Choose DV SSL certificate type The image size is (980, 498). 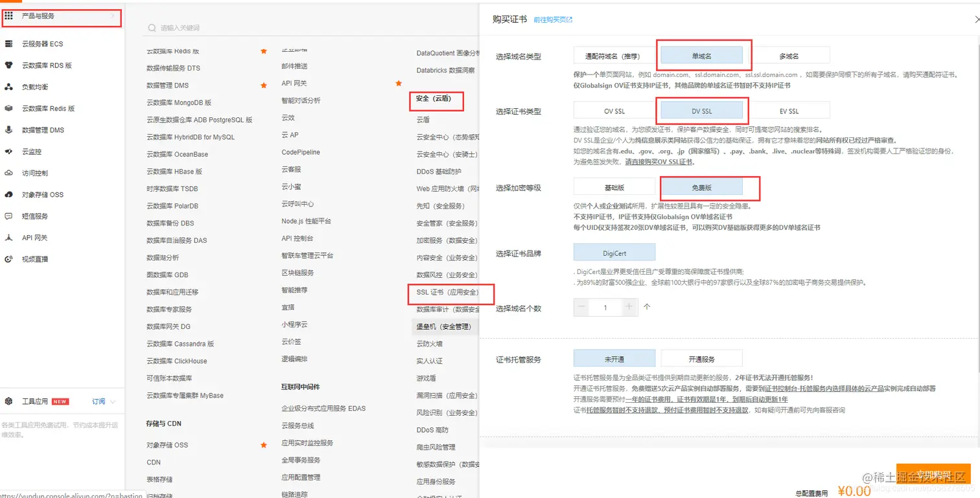coord(701,111)
